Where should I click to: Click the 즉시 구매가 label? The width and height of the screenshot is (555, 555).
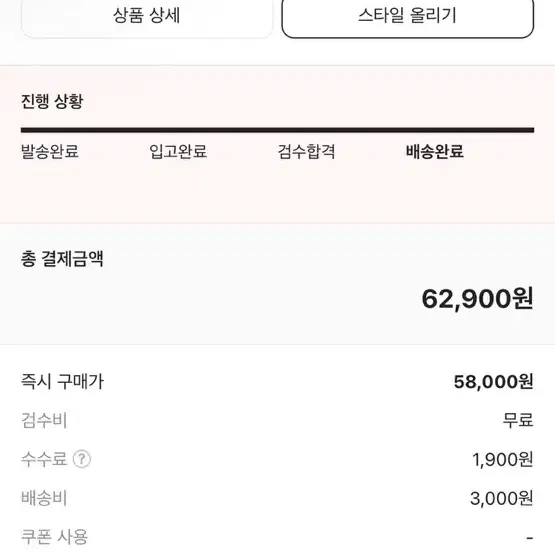point(62,382)
